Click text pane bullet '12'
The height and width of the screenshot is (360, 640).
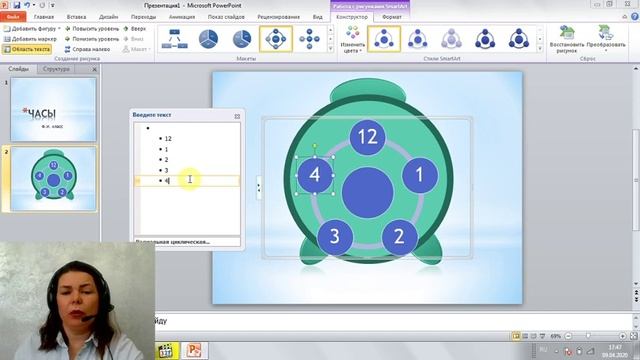168,139
